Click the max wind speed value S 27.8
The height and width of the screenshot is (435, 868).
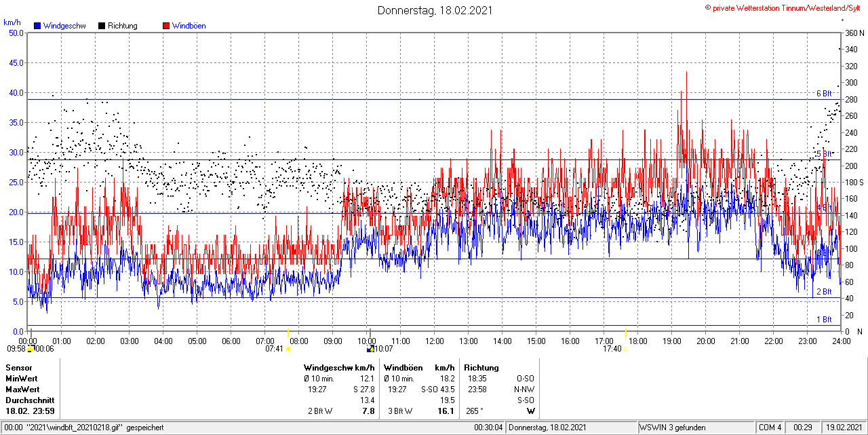(x=363, y=390)
